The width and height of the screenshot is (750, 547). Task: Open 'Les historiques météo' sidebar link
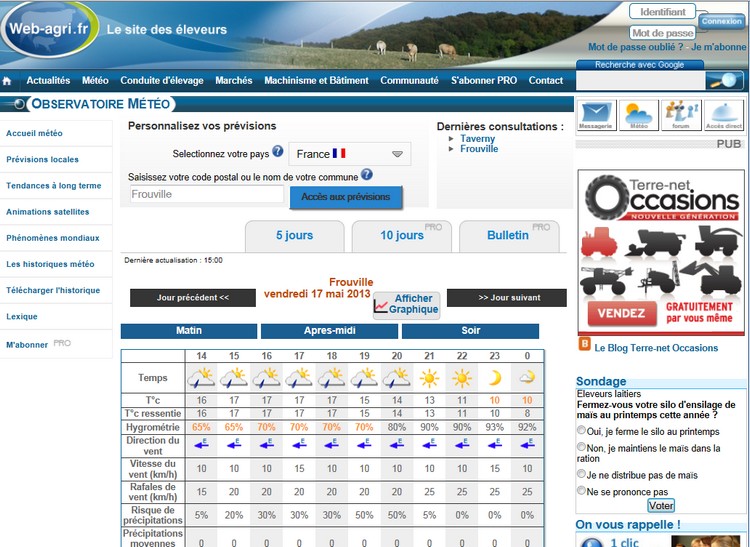pos(50,264)
